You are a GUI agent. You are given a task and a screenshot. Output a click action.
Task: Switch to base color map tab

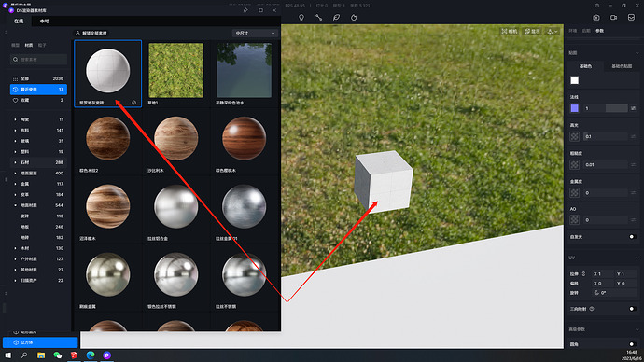(622, 66)
